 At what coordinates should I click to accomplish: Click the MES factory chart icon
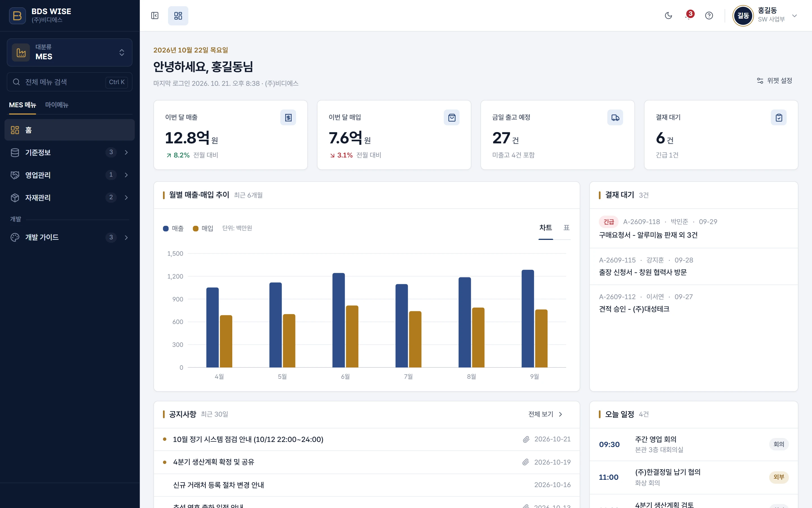click(21, 52)
